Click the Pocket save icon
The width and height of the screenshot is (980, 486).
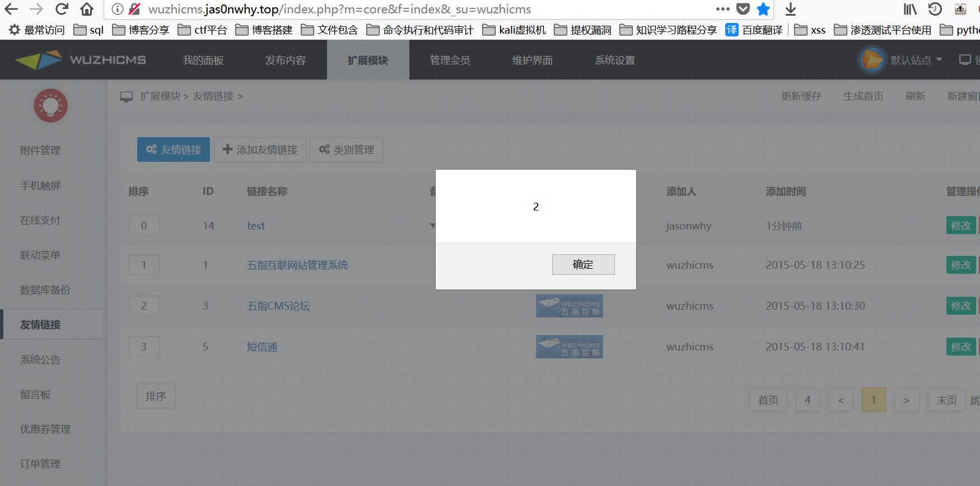(x=743, y=9)
